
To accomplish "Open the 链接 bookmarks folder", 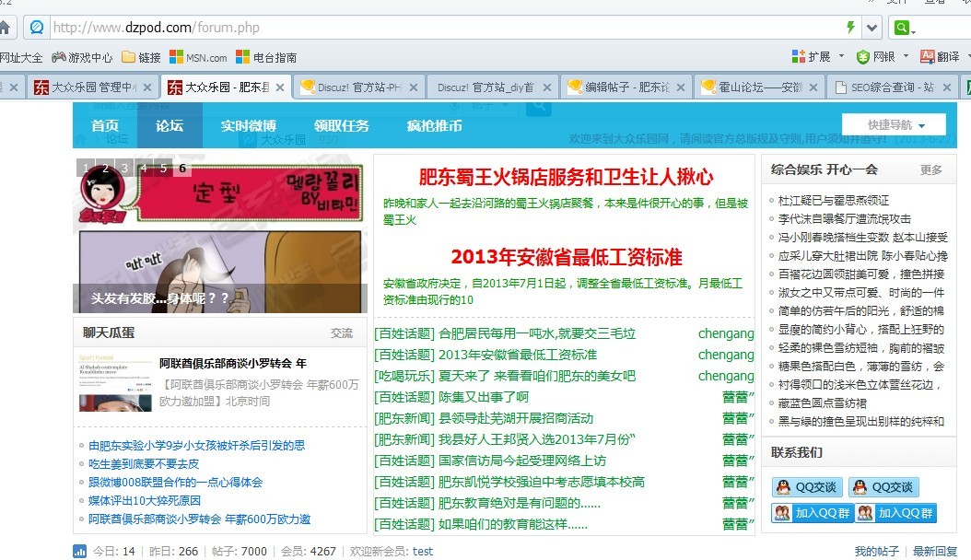I will click(142, 57).
